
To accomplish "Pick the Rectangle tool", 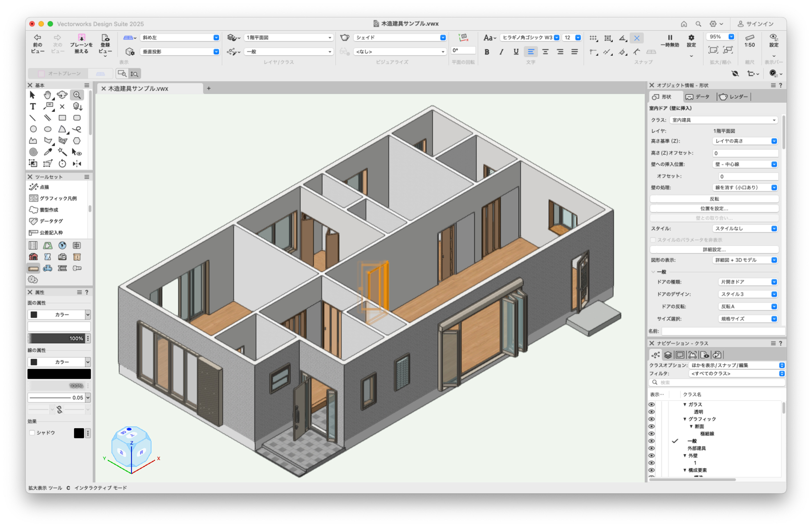I will (x=62, y=118).
